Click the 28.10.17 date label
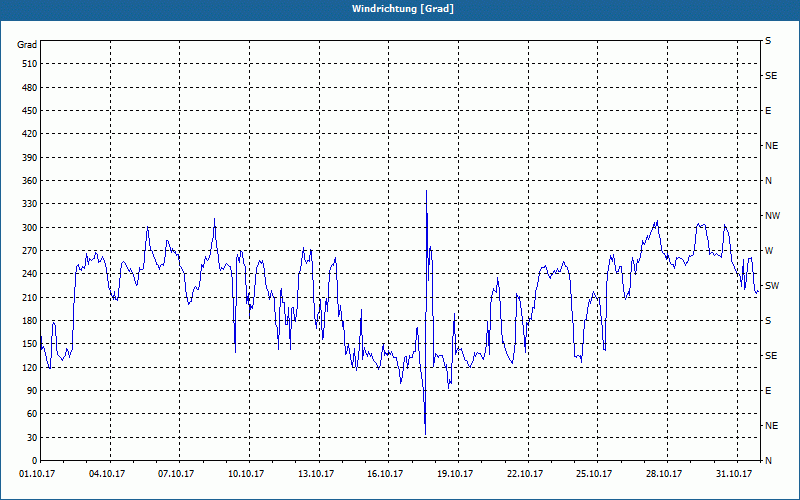The width and height of the screenshot is (800, 500). pos(664,474)
